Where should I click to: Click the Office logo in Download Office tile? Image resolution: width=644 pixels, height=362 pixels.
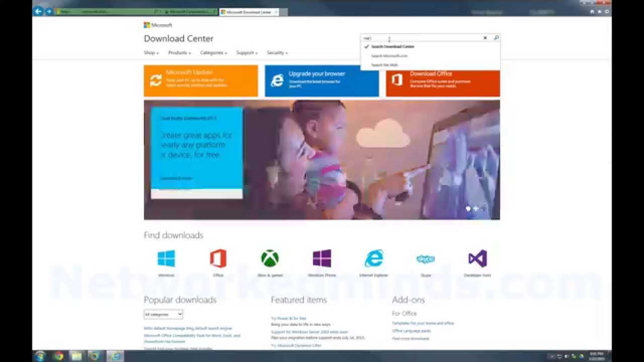click(397, 80)
